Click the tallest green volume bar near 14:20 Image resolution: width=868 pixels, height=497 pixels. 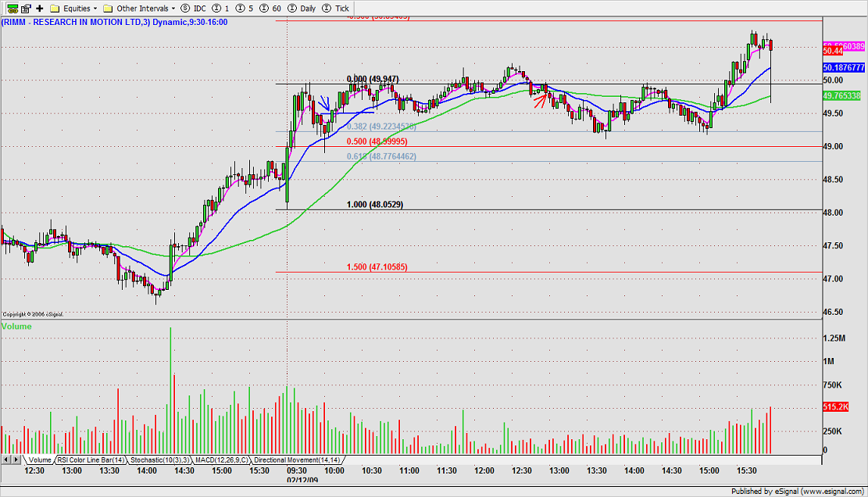coord(170,390)
